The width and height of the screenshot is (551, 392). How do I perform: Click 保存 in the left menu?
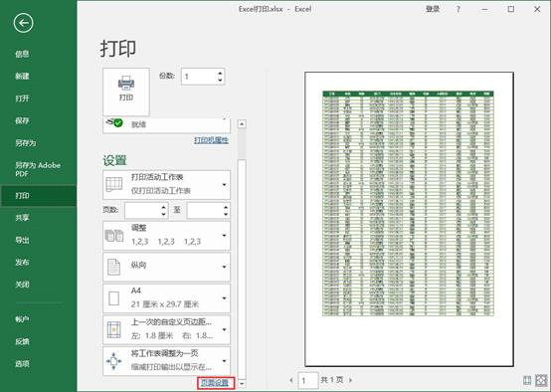click(x=22, y=120)
